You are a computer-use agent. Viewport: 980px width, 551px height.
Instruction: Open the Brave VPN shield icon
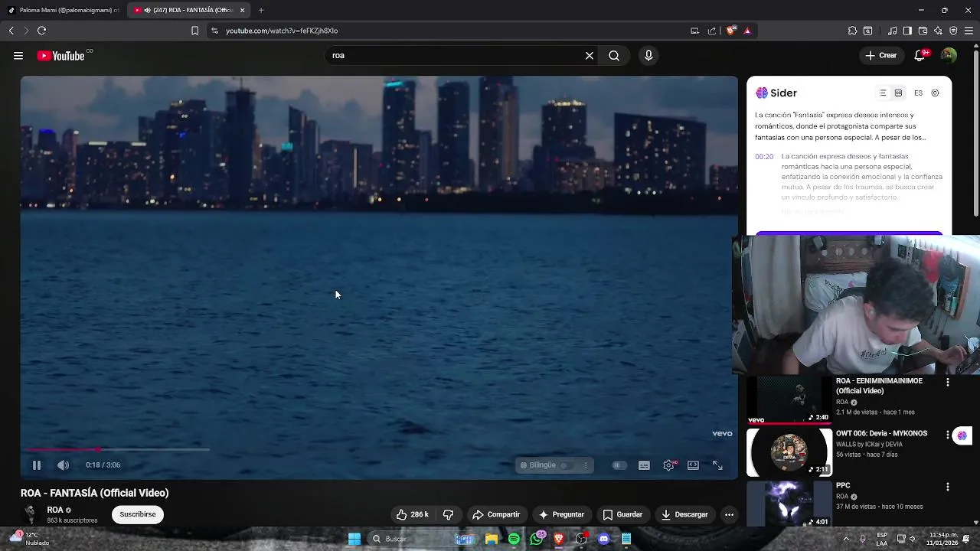[x=953, y=31]
